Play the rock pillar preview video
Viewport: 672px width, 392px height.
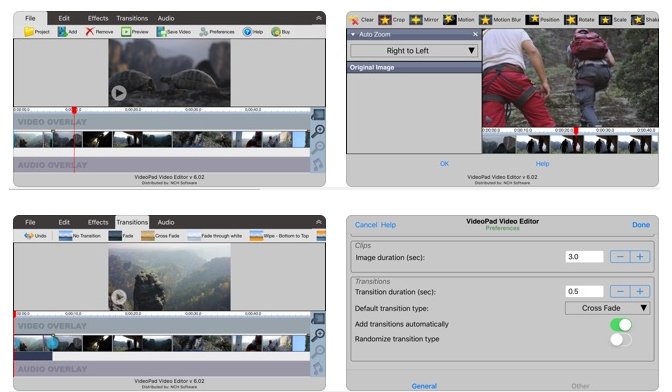click(119, 296)
